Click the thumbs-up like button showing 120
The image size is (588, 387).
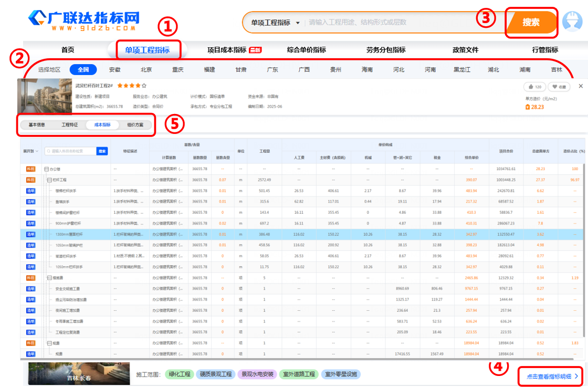[x=534, y=87]
